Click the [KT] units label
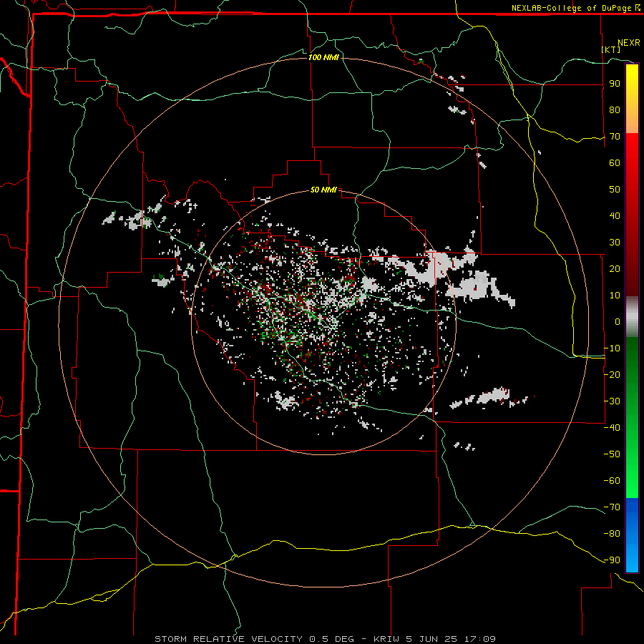 611,49
